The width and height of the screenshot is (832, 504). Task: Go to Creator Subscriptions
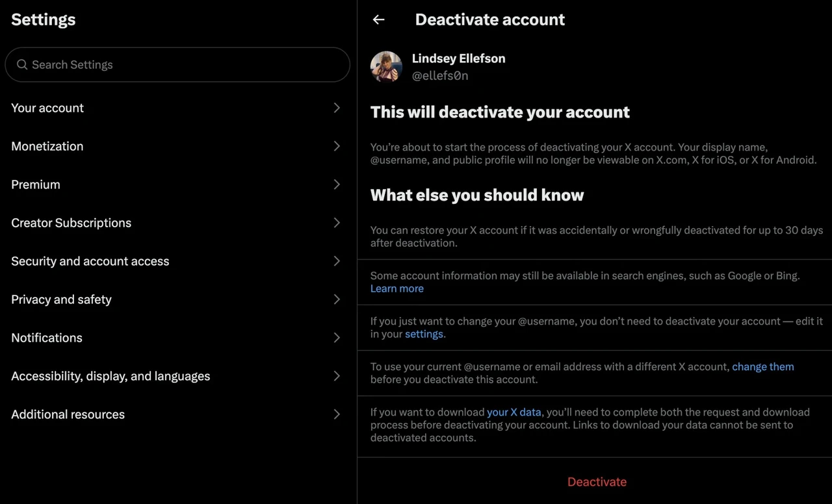coord(177,223)
